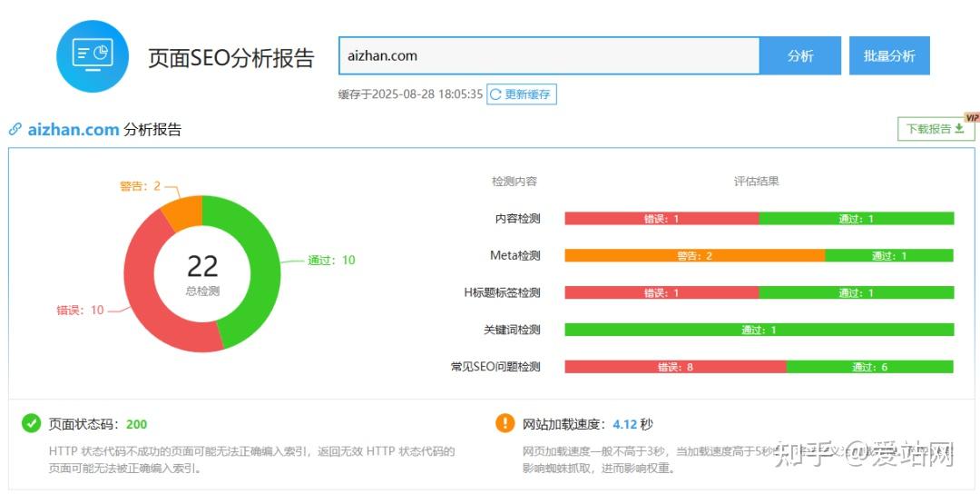Click the 常见SEO问题检测 green 通过：6 bar
980x494 pixels.
coord(870,367)
